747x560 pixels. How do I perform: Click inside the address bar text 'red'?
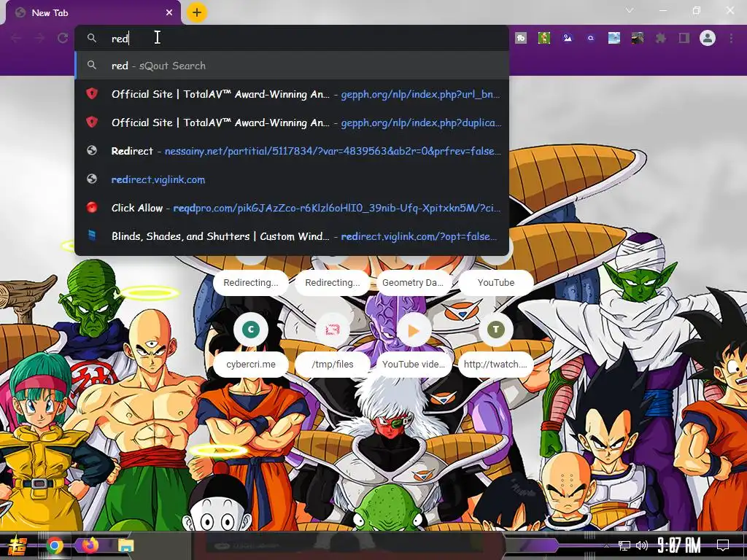click(x=120, y=38)
